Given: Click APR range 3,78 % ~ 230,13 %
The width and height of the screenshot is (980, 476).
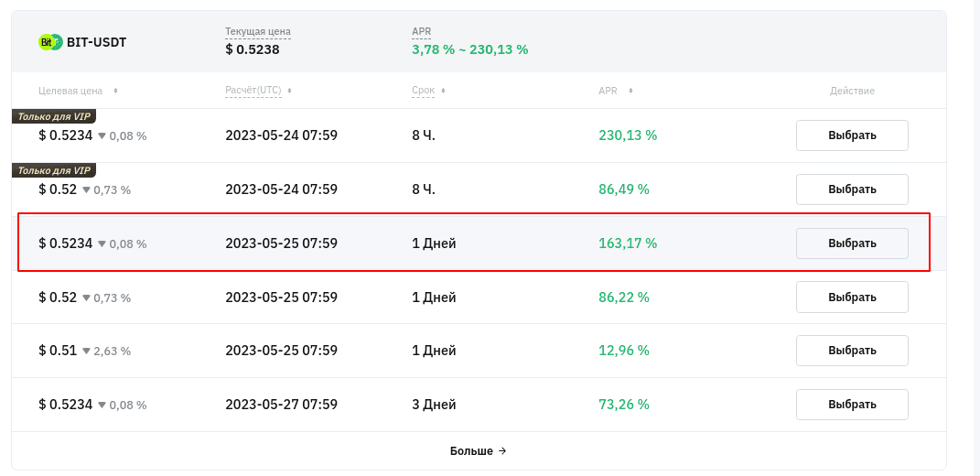Looking at the screenshot, I should pyautogui.click(x=470, y=49).
